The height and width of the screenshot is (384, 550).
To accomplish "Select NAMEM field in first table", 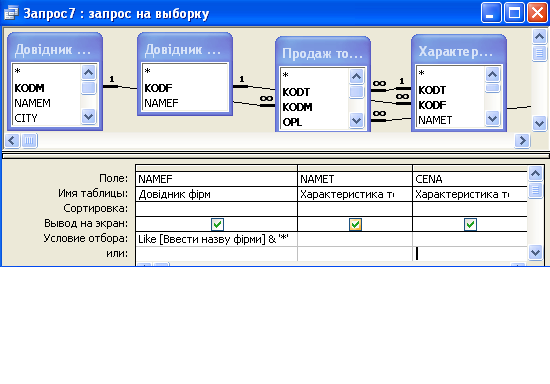I will (33, 103).
